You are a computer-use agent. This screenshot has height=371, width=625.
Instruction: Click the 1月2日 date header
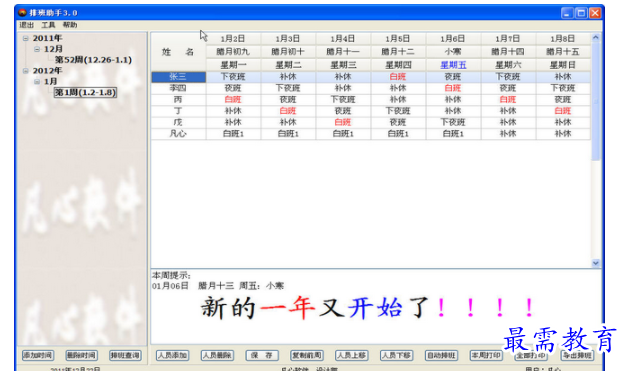tap(233, 39)
